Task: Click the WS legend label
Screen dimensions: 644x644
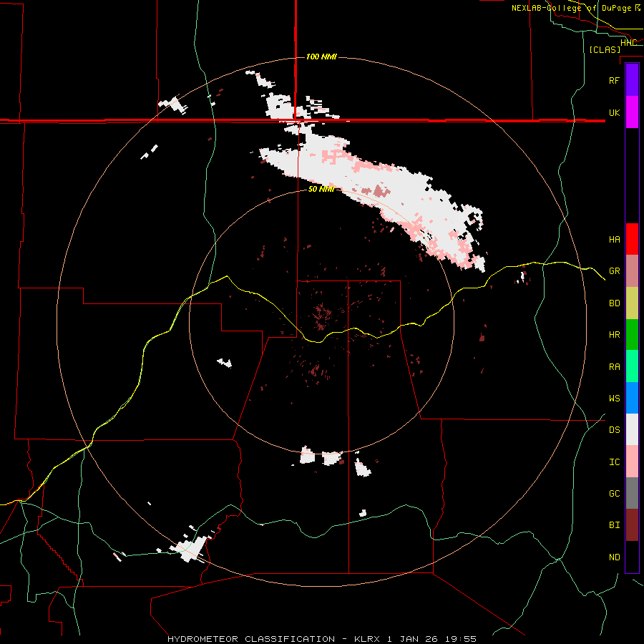Action: pos(614,399)
